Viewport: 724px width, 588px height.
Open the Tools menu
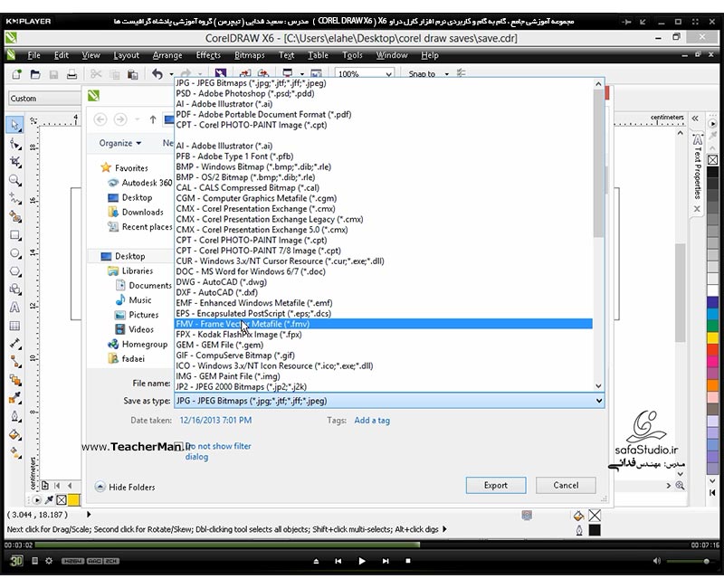click(352, 55)
